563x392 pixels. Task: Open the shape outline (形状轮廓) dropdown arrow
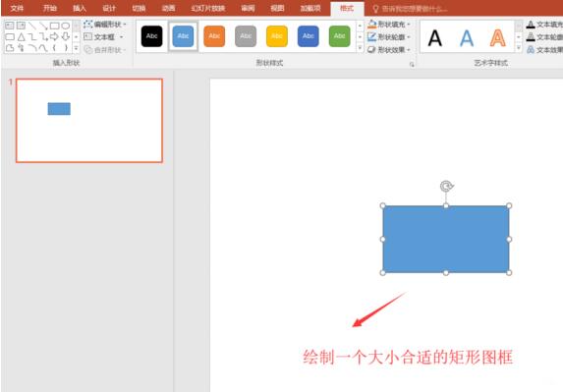click(409, 37)
